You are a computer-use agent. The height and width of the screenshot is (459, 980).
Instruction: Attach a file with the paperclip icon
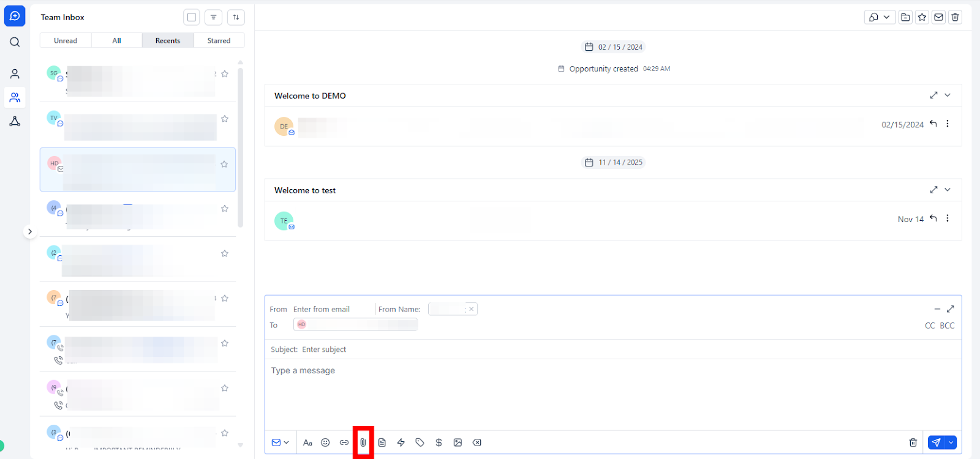[363, 442]
